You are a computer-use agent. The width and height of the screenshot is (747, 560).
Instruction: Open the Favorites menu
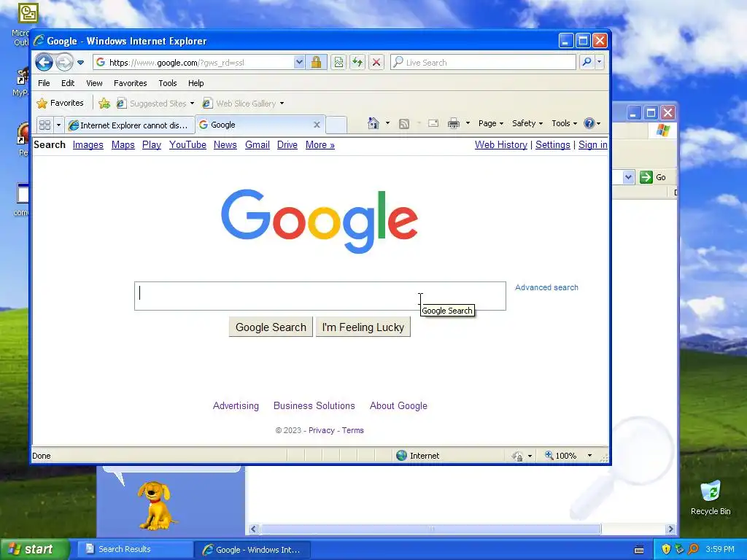coord(130,83)
